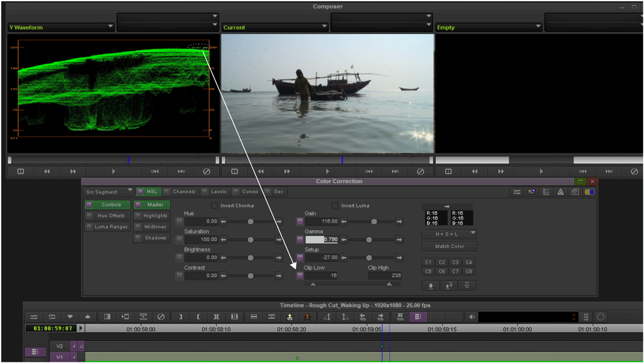
Task: Click the safe color warning triangle icon
Action: click(560, 192)
